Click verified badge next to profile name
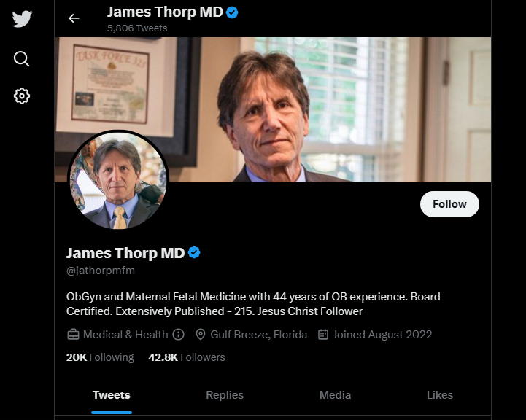This screenshot has height=420, width=526. 194,253
